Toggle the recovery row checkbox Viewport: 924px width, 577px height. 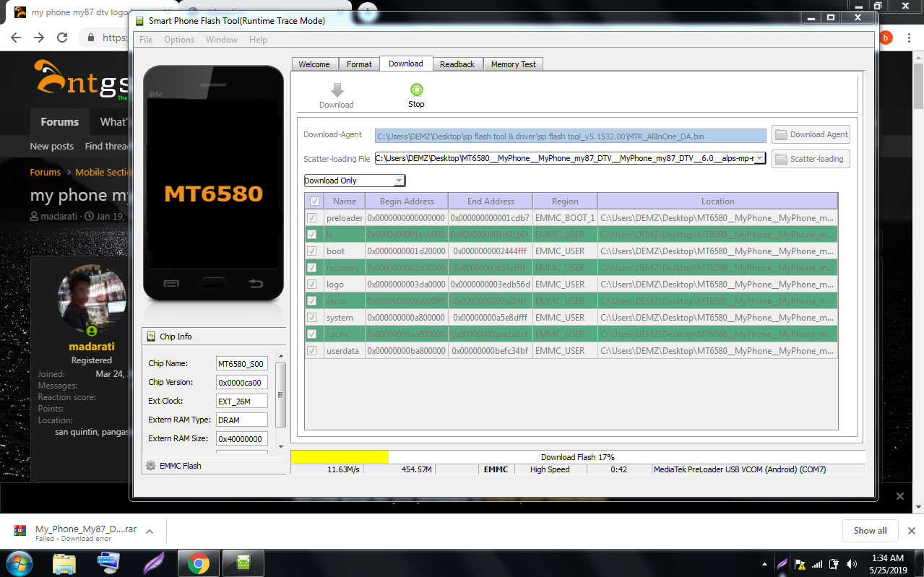[x=312, y=267]
